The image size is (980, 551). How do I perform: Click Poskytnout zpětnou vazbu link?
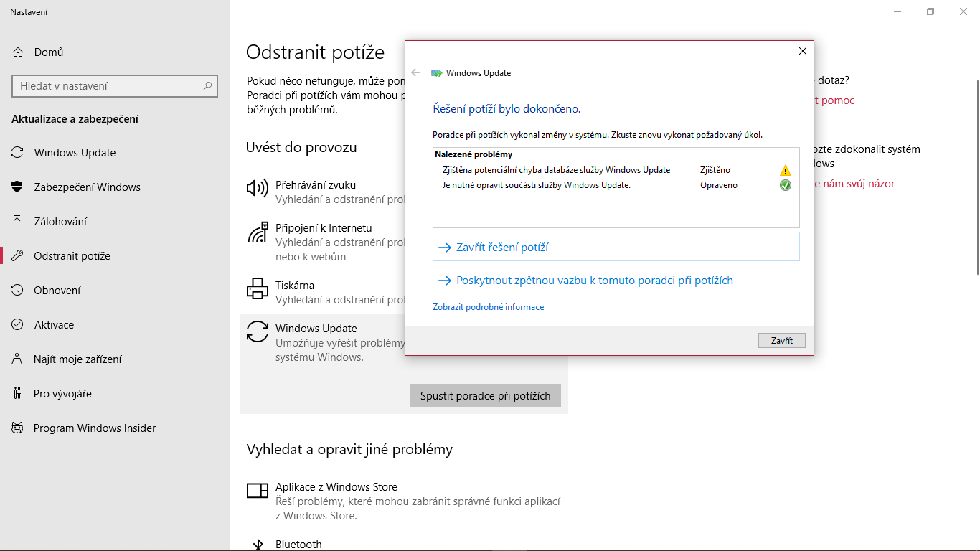pos(595,281)
